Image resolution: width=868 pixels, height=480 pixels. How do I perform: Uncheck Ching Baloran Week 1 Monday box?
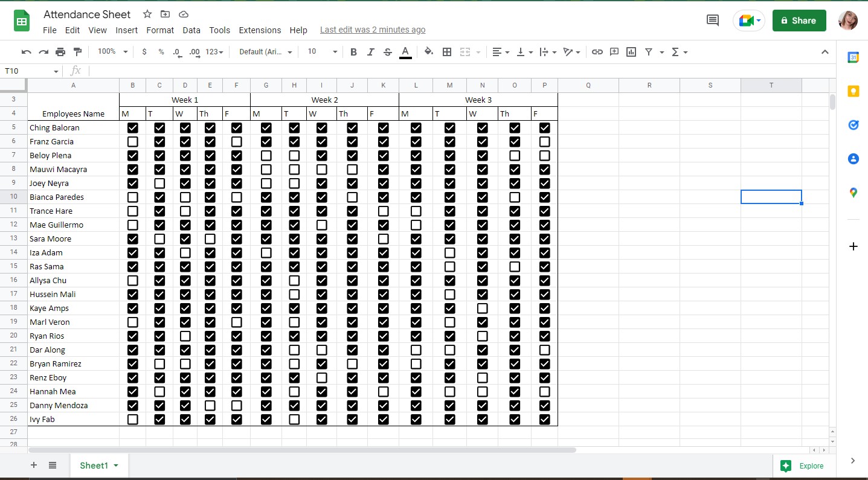[133, 128]
